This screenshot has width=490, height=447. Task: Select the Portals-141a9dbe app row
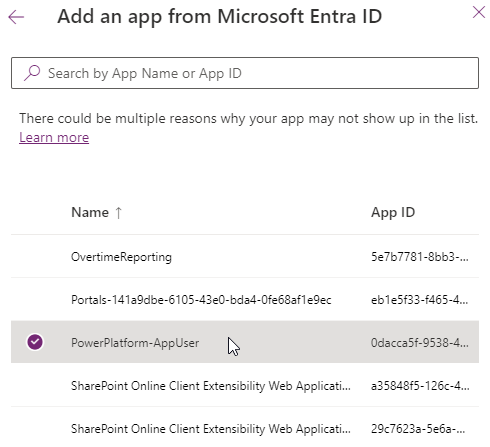pos(245,299)
